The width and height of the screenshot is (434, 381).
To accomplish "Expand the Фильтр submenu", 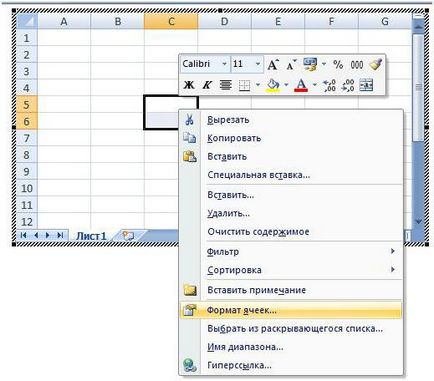I will 291,251.
